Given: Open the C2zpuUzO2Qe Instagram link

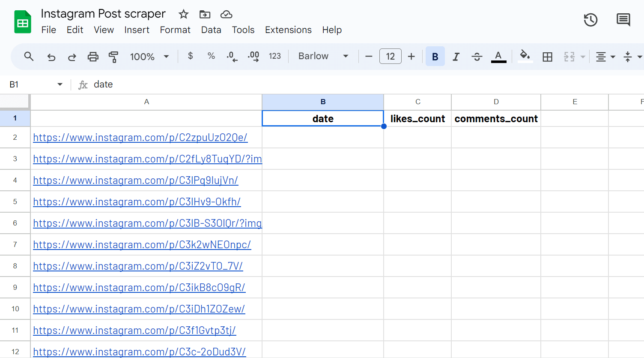Looking at the screenshot, I should [x=140, y=138].
